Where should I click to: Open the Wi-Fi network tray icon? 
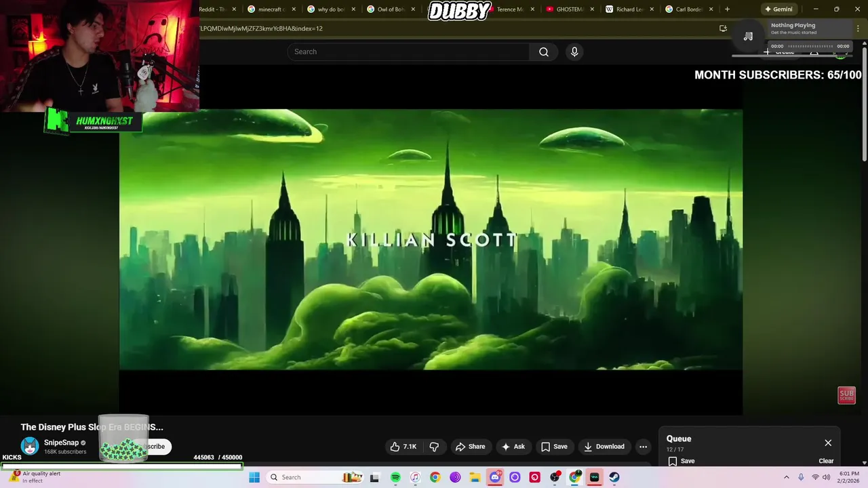815,477
